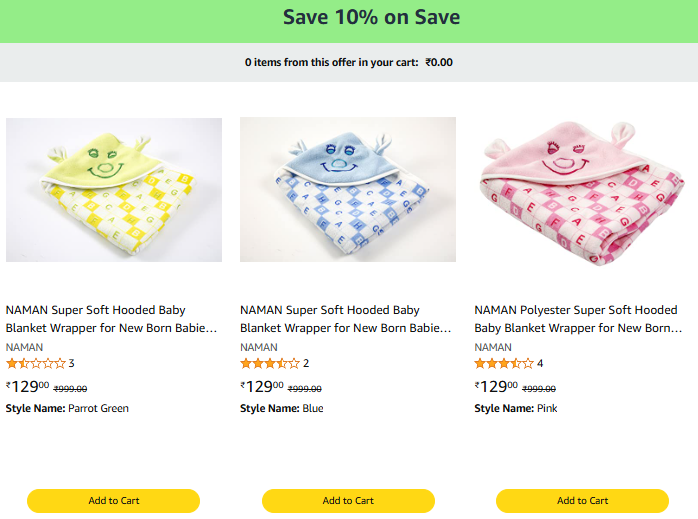
Task: Click star rating of Blue blanket
Action: (270, 364)
